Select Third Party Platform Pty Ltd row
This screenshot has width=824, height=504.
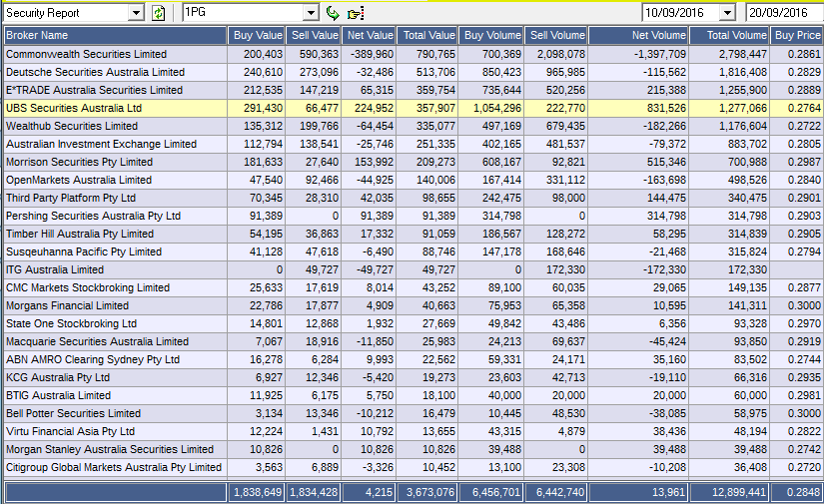pos(412,198)
